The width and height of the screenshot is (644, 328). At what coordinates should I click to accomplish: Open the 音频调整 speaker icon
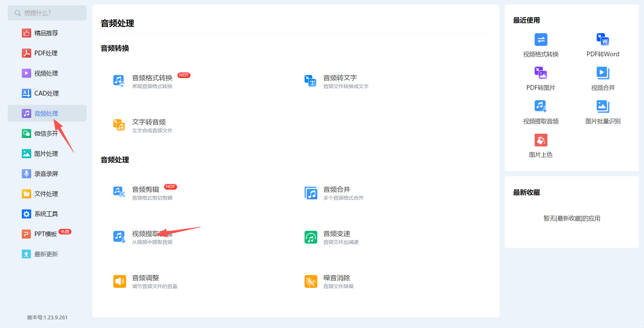pyautogui.click(x=119, y=281)
